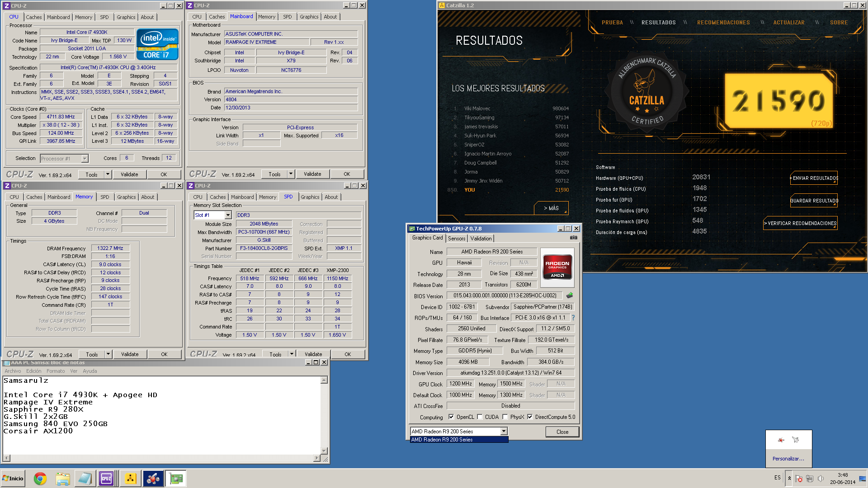Switch to the Sensors tab in GPU-Z

(457, 239)
